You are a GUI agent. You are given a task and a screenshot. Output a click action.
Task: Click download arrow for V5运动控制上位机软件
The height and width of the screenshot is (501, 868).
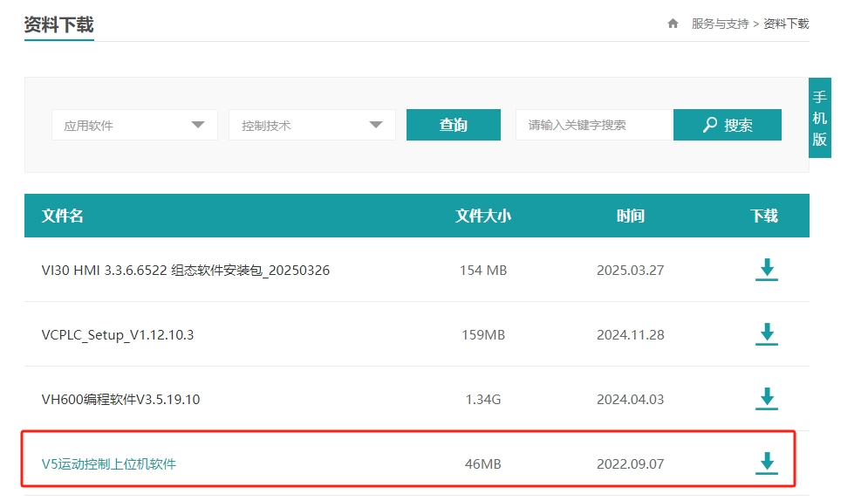[x=766, y=463]
